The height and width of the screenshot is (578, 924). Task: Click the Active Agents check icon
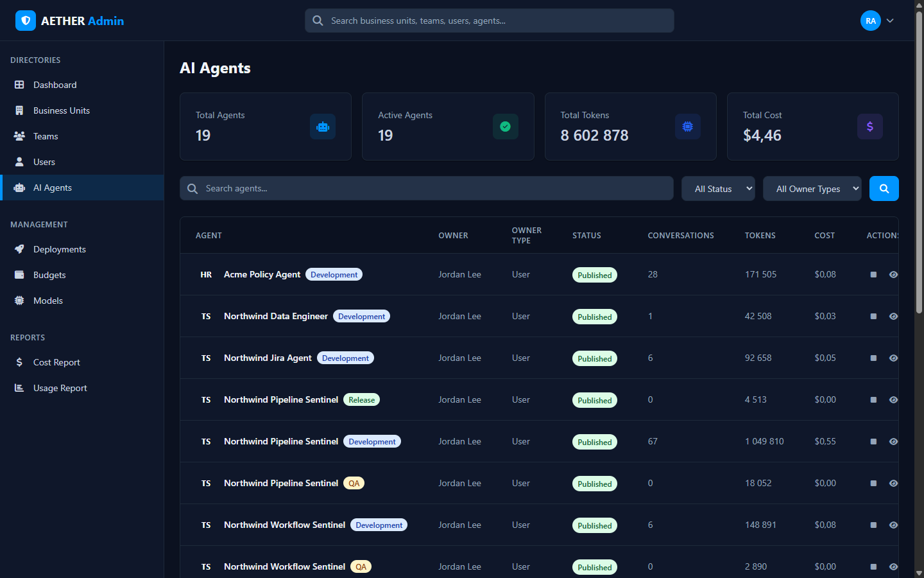tap(505, 127)
